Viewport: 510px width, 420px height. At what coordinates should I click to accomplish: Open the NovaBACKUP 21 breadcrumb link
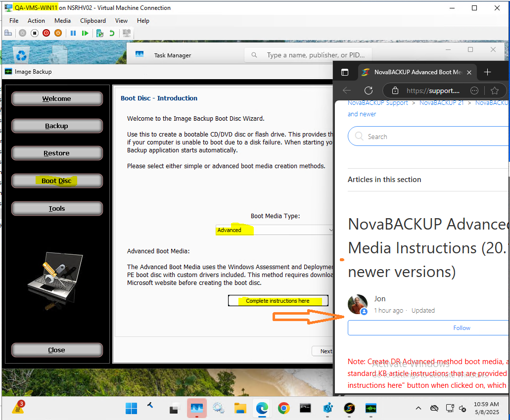[x=441, y=103]
